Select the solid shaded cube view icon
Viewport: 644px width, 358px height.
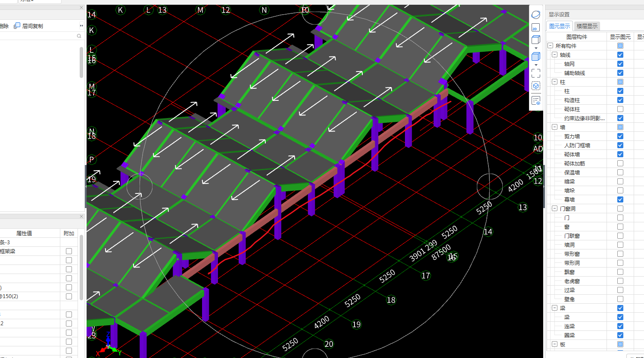tap(535, 56)
